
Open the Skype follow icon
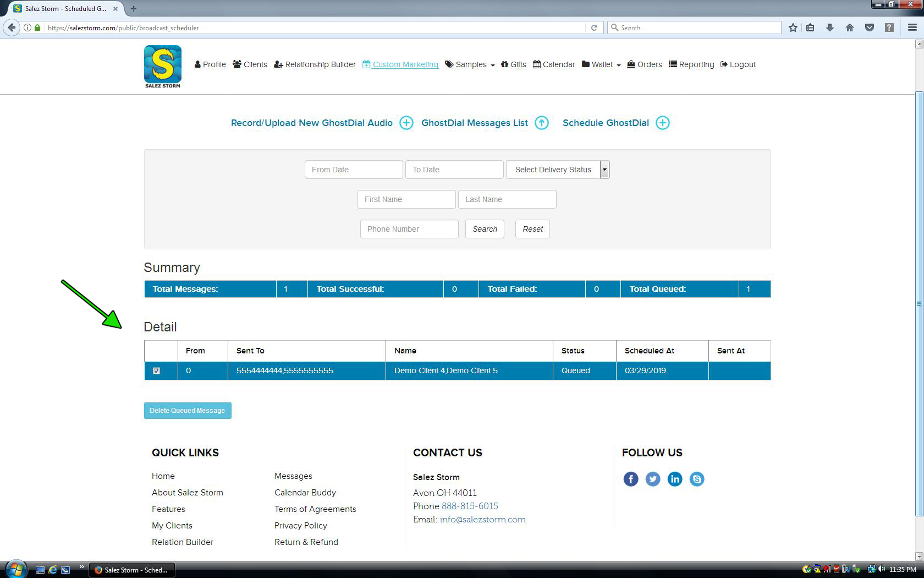(x=697, y=479)
